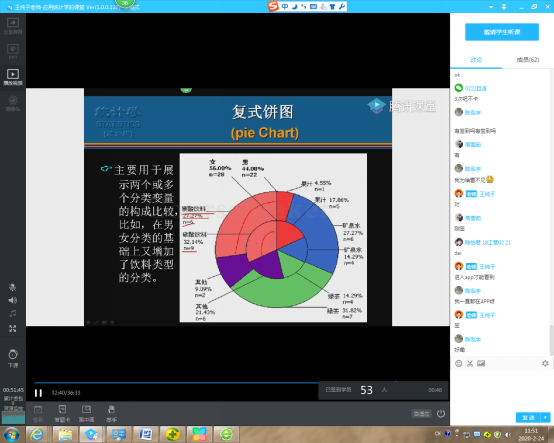Open the camera tool in left sidebar
554x443 pixels.
(13, 104)
